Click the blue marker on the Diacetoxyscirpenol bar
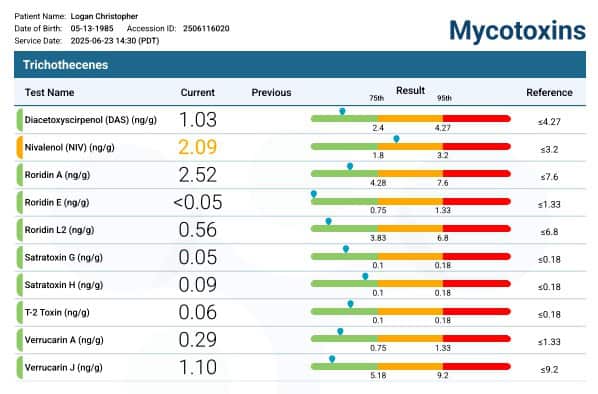598x394 pixels. 342,111
